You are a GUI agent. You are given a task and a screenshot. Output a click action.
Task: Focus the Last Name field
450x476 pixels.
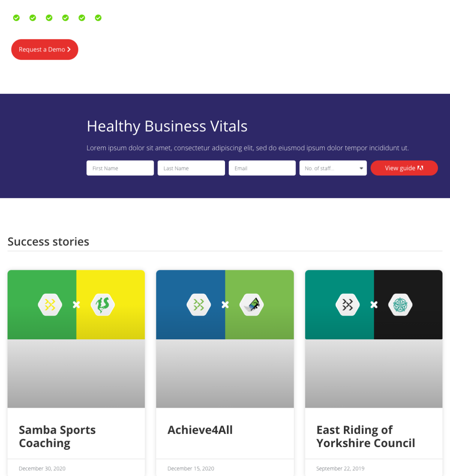(191, 168)
